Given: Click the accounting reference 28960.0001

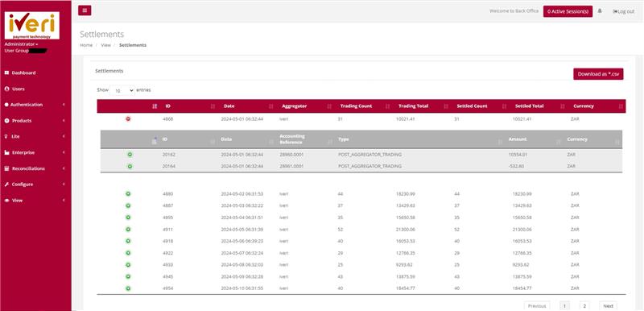Looking at the screenshot, I should pos(291,155).
